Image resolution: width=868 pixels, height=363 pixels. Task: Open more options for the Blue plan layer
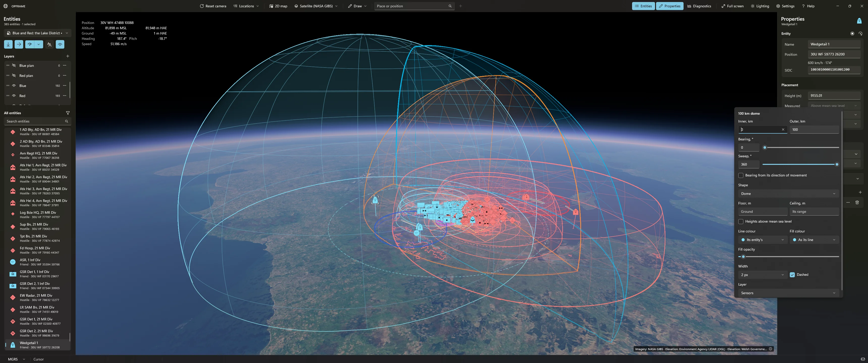[x=65, y=66]
